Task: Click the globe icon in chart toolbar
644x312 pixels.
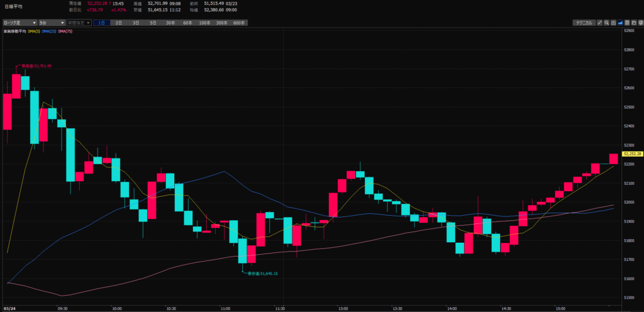Action: 639,23
